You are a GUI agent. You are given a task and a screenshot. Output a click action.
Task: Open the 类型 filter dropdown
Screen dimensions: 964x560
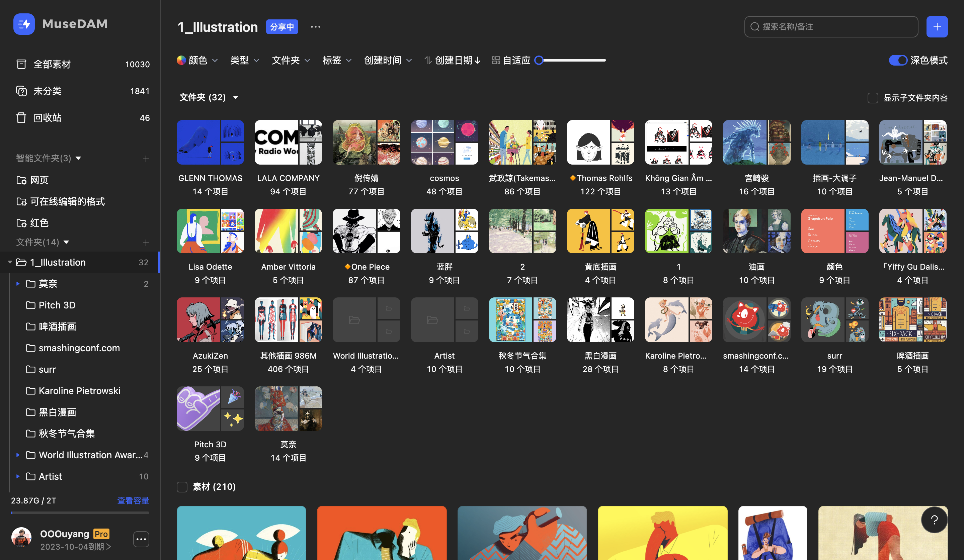coord(245,61)
